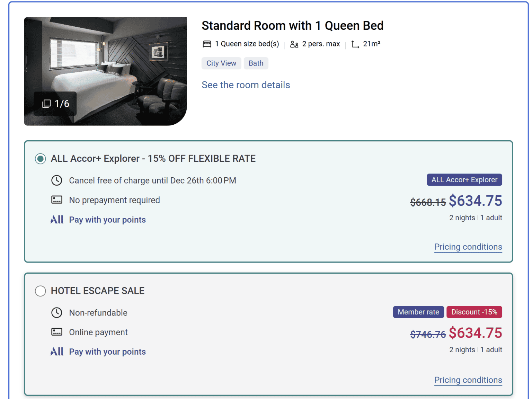Viewport: 532px width, 399px height.
Task: Click the 2 persons max occupancy icon
Action: [294, 44]
